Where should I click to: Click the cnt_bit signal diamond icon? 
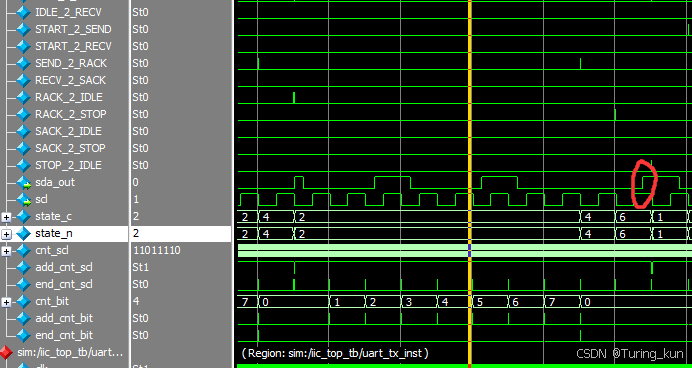click(23, 301)
